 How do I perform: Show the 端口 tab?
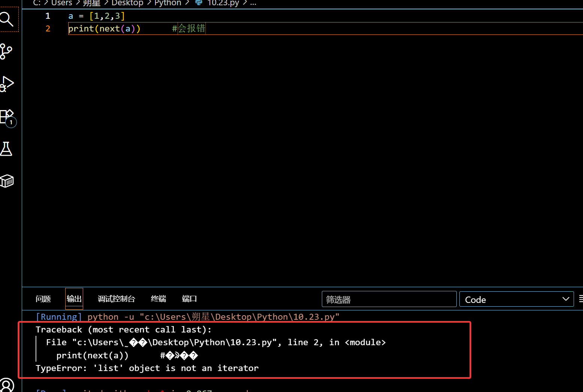tap(189, 299)
